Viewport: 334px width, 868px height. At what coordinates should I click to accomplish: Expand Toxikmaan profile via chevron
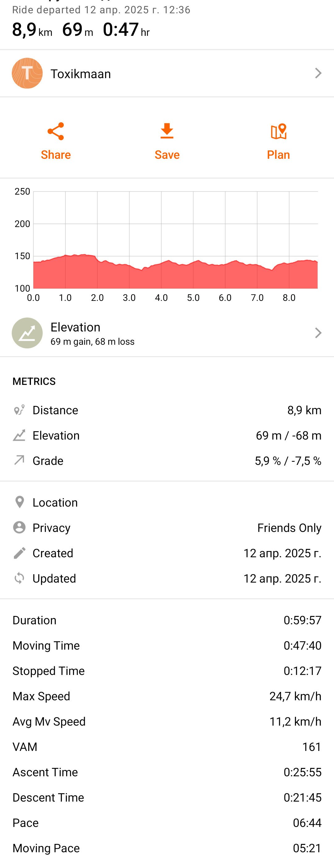click(318, 73)
